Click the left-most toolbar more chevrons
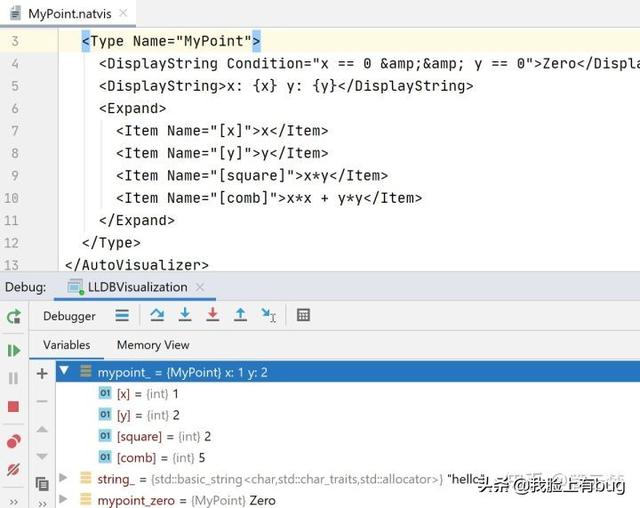This screenshot has width=640, height=508. click(13, 502)
